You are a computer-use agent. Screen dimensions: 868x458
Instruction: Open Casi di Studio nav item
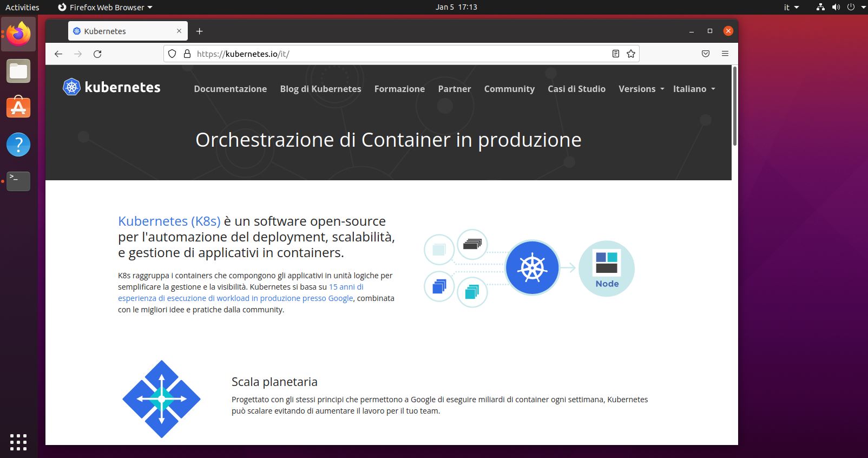coord(576,89)
